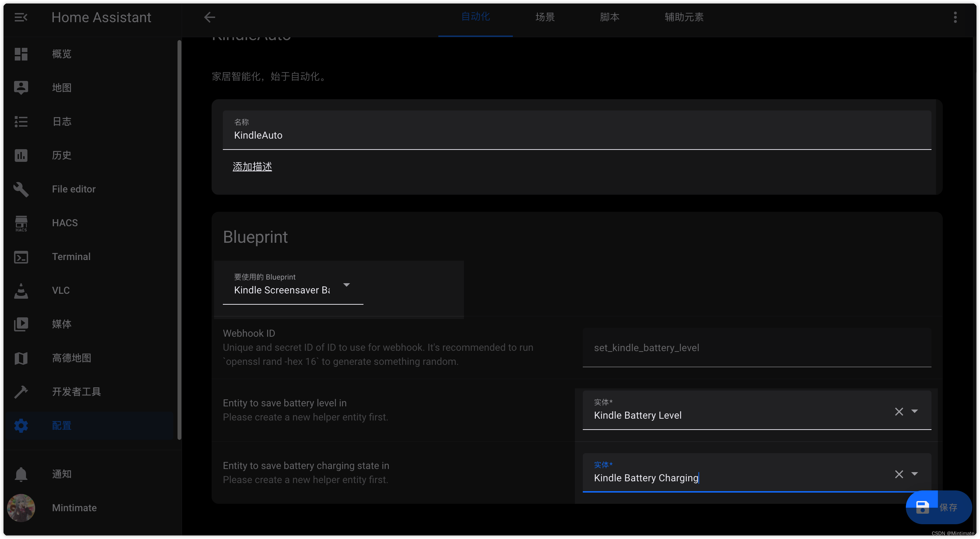
Task: Select the File editor sidebar label
Action: click(74, 189)
